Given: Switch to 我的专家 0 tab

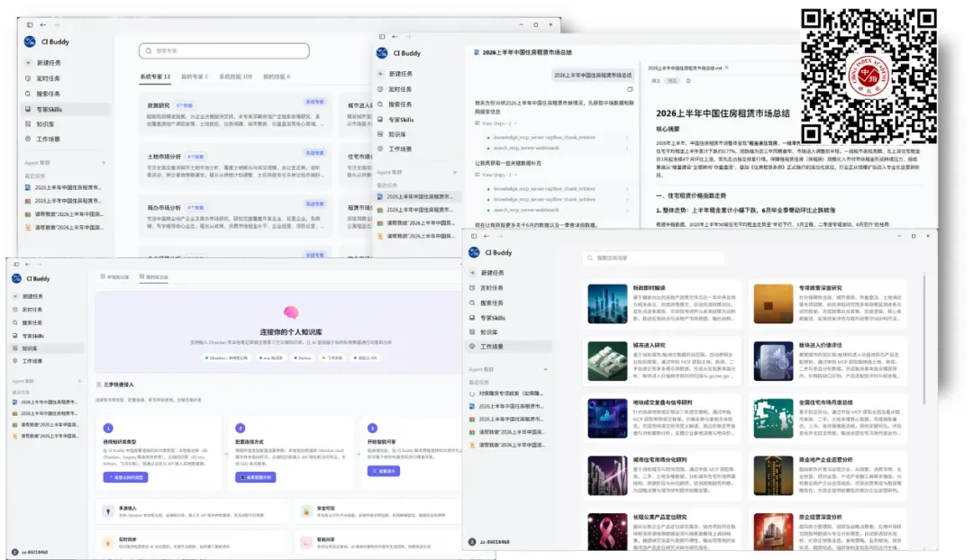Looking at the screenshot, I should 195,77.
